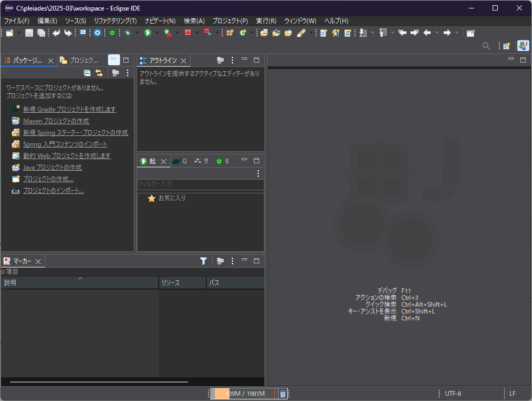This screenshot has width=532, height=401.
Task: Click the New Java Package icon
Action: [230, 33]
